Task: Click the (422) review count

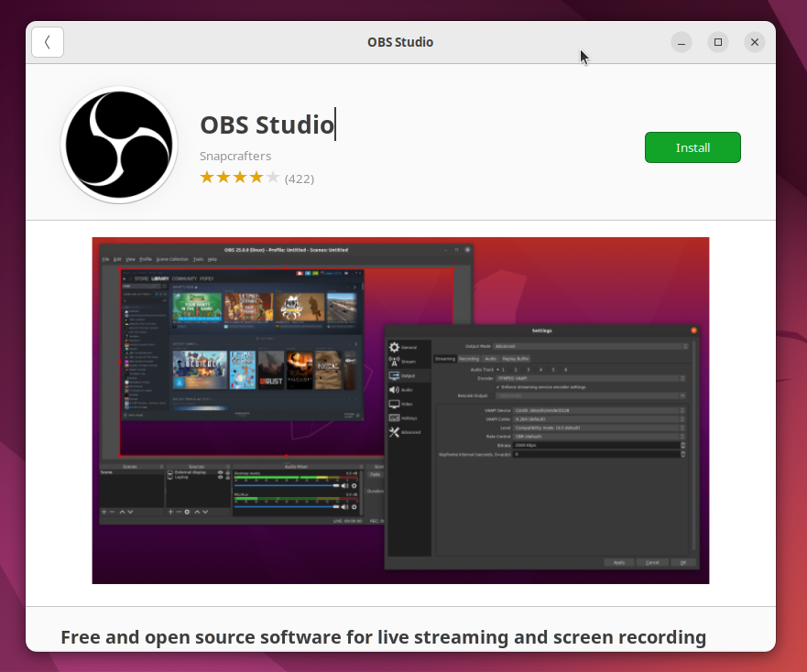Action: pos(299,179)
